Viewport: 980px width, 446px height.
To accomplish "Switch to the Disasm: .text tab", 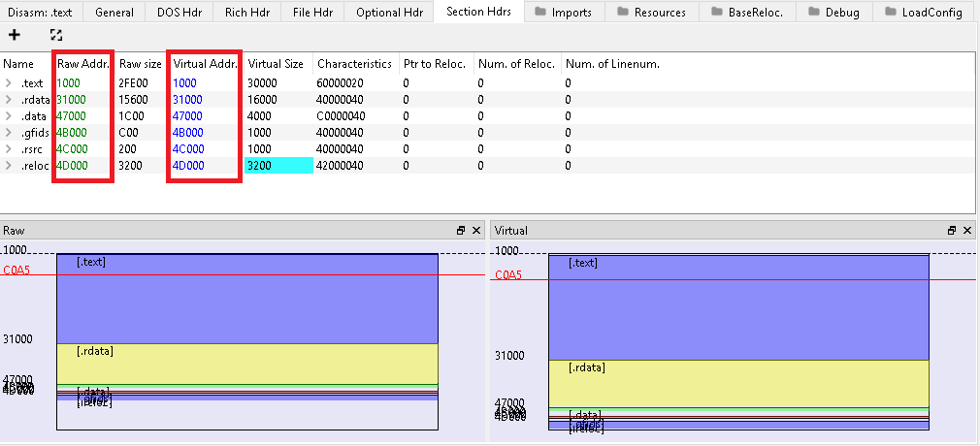I will coord(40,12).
